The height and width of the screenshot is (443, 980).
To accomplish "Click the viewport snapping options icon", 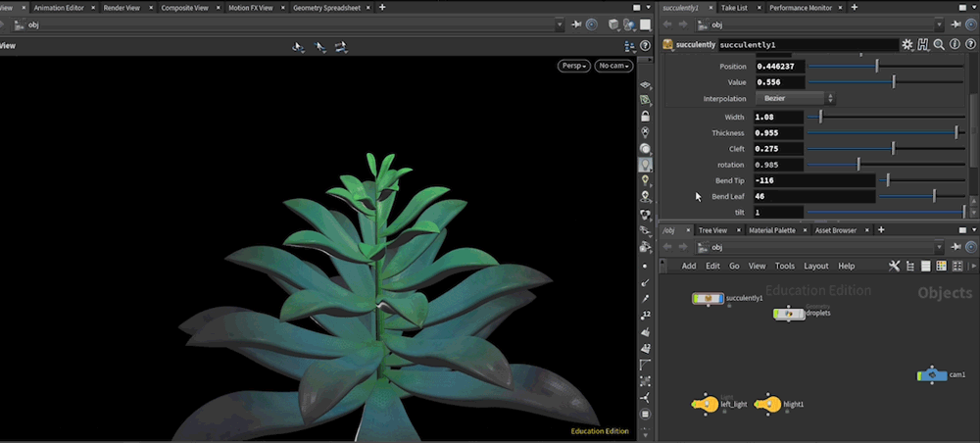I will pos(341,47).
